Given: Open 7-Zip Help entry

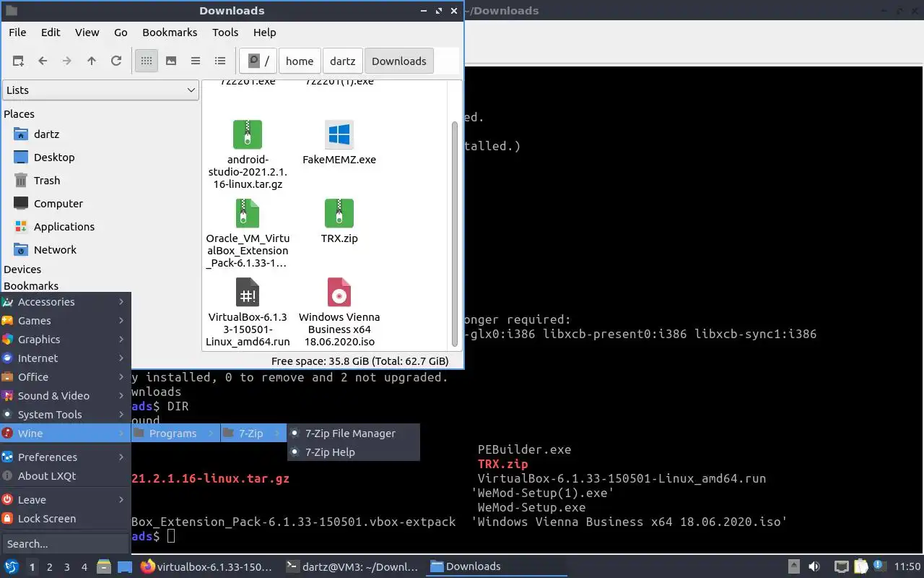Looking at the screenshot, I should pos(354,452).
